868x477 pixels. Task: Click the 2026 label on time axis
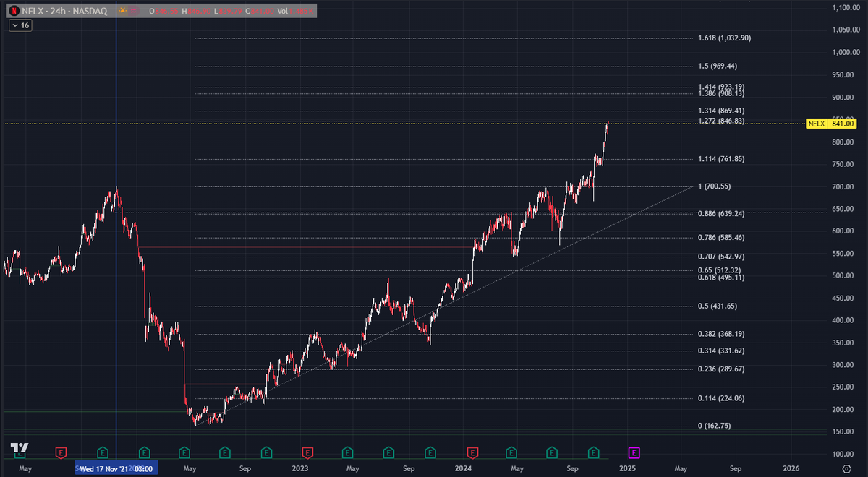tap(791, 468)
